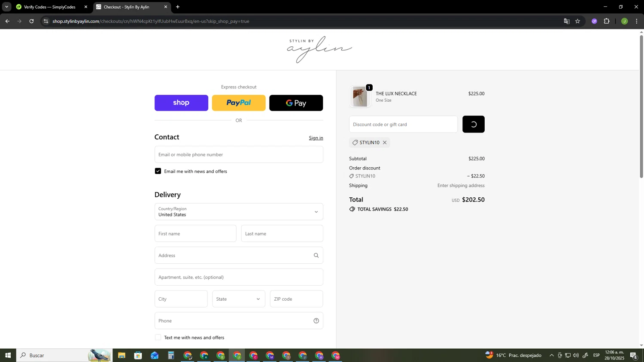Open the Chrome three-dot menu
This screenshot has height=362, width=644.
click(x=637, y=21)
